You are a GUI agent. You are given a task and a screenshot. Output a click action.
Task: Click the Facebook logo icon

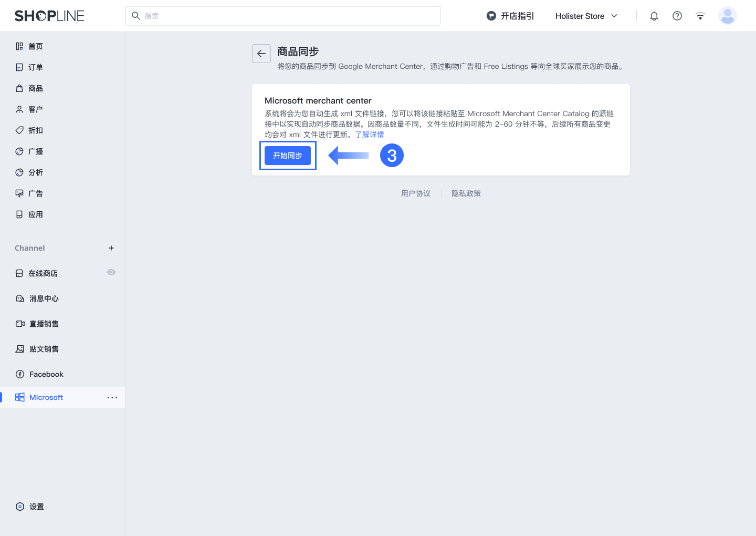[x=20, y=374]
